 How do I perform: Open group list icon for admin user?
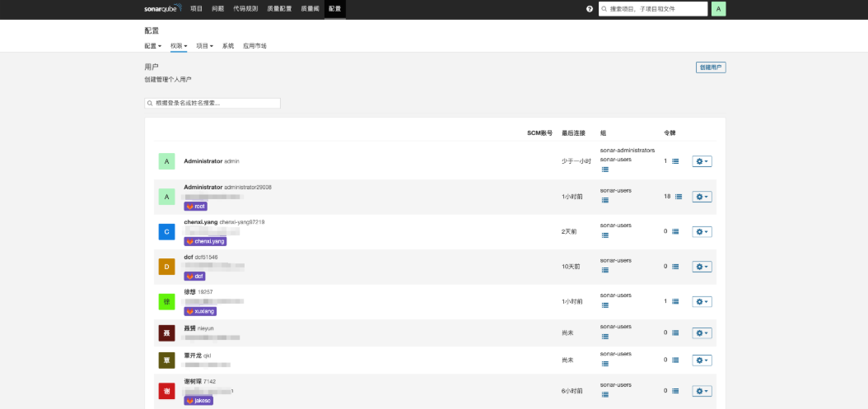(x=605, y=170)
